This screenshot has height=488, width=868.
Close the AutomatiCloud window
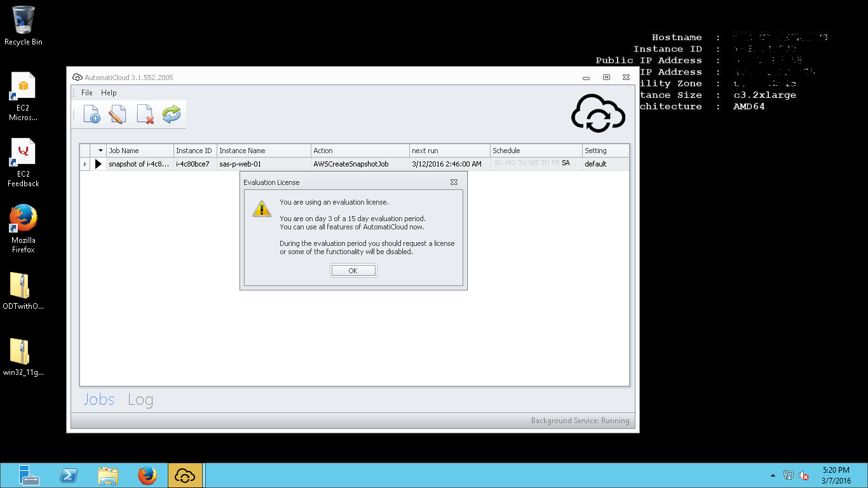pos(626,78)
